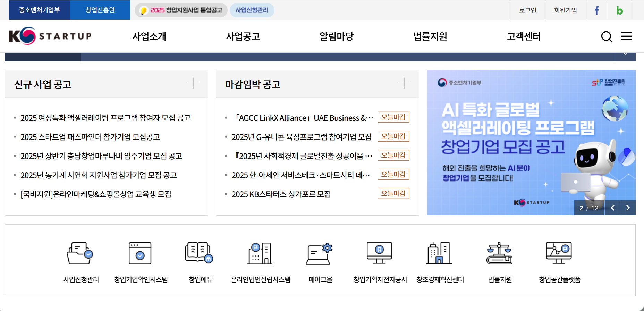
Task: Click the 사업신청관리 pill button
Action: (252, 10)
